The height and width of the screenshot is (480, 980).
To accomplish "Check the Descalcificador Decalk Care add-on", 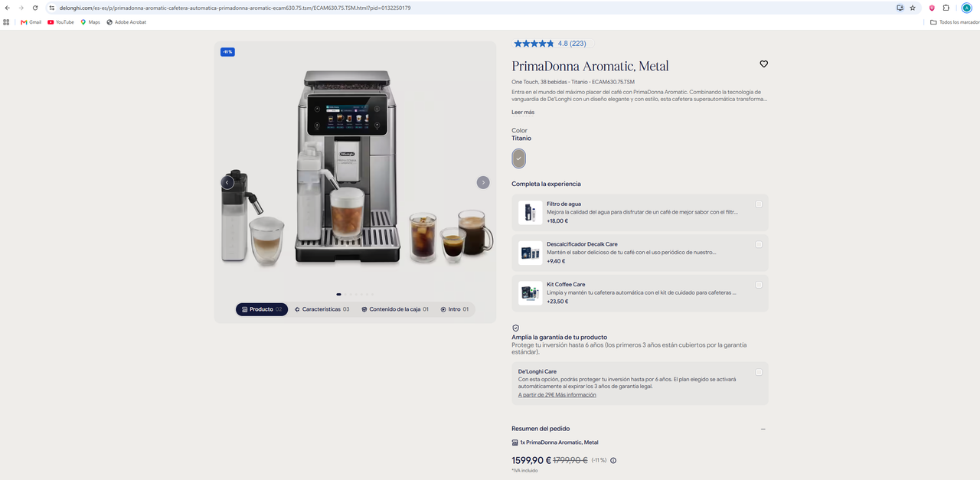I will tap(759, 244).
